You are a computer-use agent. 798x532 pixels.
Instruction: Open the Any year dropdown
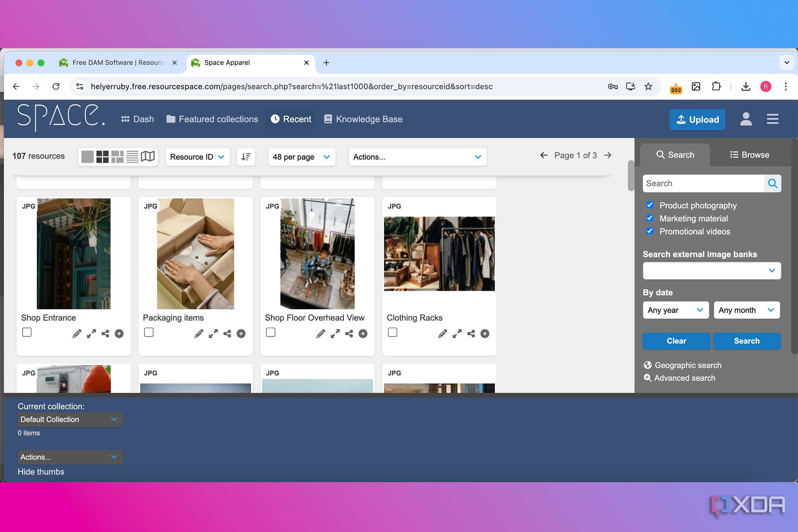(676, 310)
